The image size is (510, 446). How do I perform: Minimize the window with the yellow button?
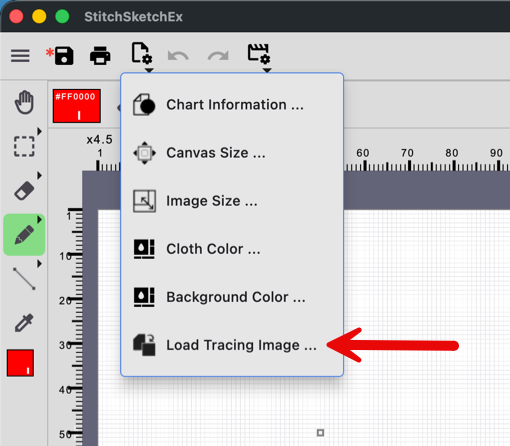(x=39, y=16)
